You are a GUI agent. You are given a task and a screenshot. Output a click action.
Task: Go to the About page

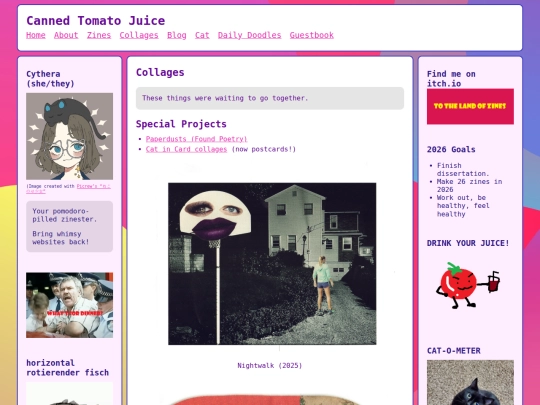[x=66, y=35]
